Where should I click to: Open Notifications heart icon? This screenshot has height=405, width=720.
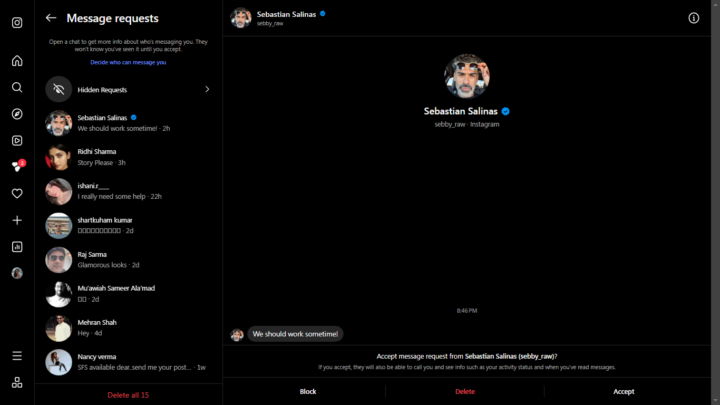pyautogui.click(x=17, y=193)
